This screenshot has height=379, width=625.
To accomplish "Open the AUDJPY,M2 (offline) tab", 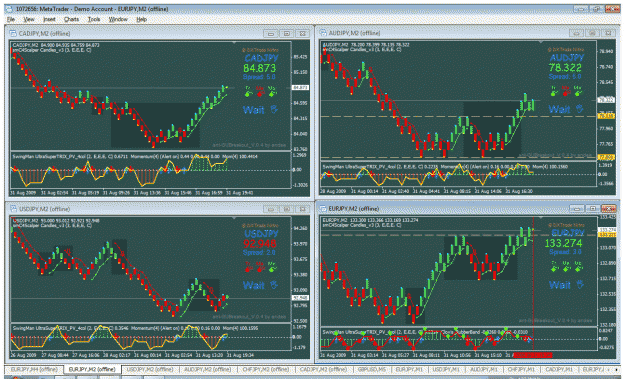I will click(x=207, y=369).
